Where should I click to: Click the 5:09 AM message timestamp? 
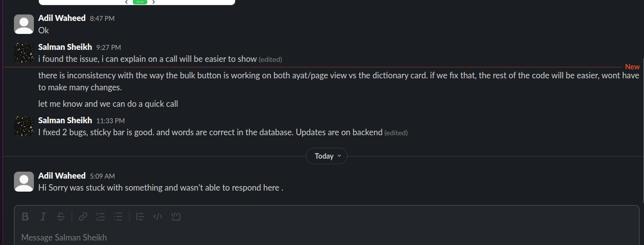point(102,176)
